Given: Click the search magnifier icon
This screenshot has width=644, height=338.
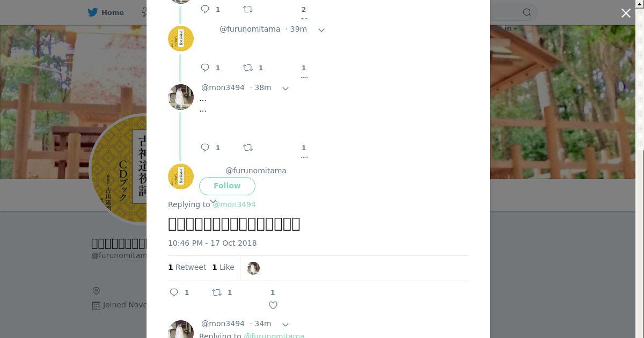Looking at the screenshot, I should pyautogui.click(x=527, y=12).
